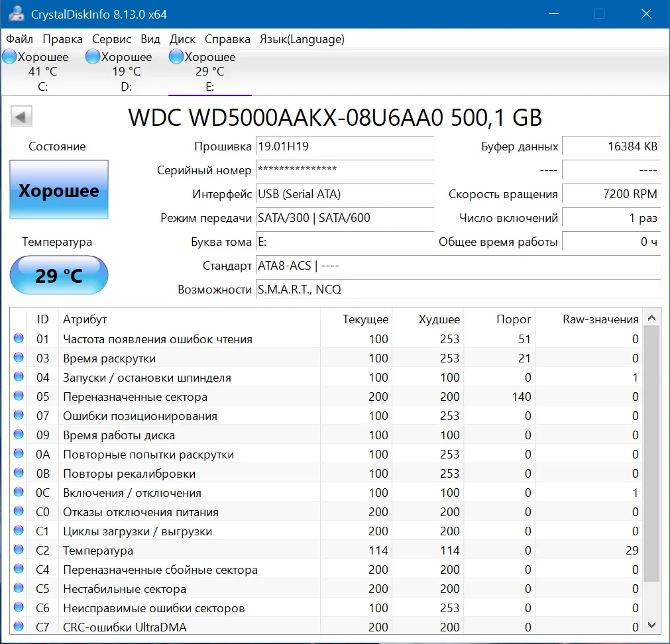Screen dimensions: 670x644
Task: Minimize the CrystalDiskInfo window
Action: tap(553, 14)
